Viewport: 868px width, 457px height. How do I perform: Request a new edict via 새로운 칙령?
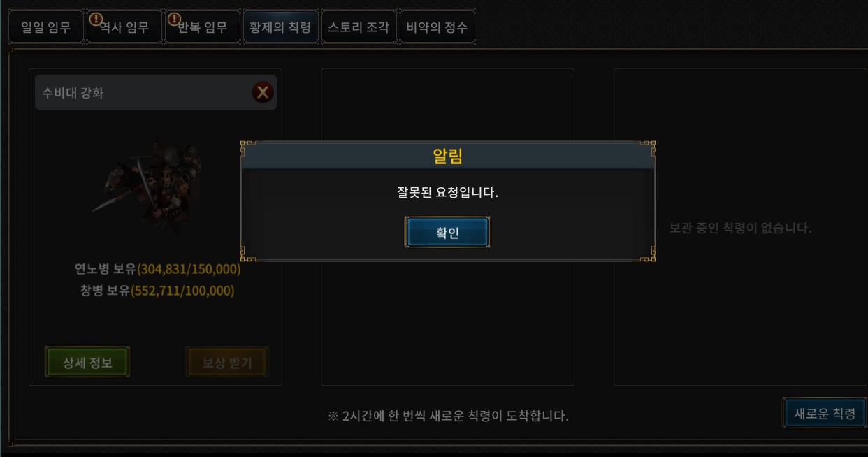coord(825,414)
